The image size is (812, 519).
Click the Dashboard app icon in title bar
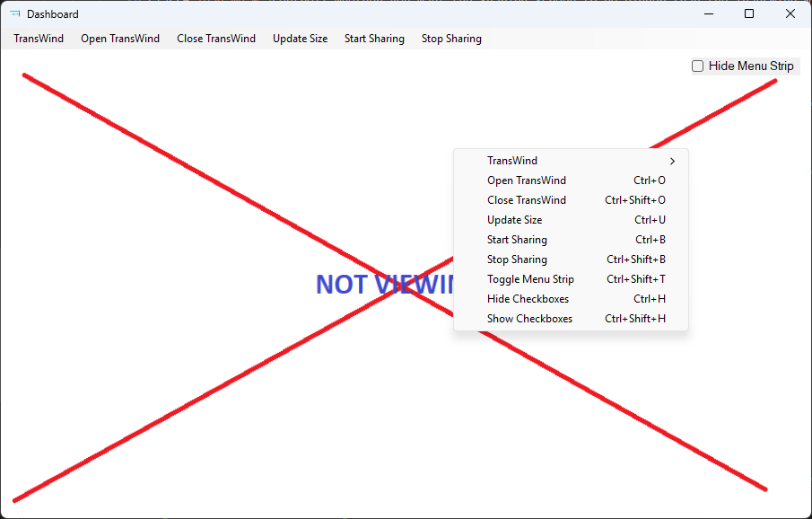[14, 13]
